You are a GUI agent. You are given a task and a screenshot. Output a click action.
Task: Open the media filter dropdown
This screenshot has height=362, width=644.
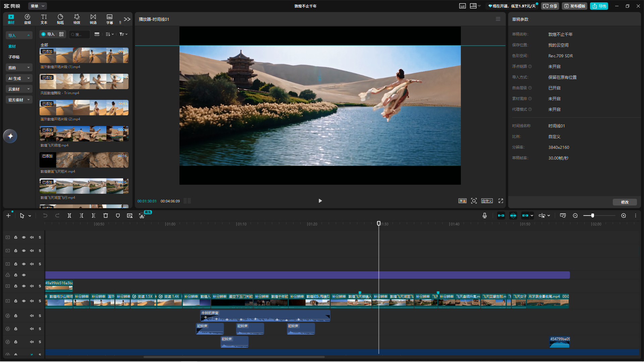click(x=123, y=34)
